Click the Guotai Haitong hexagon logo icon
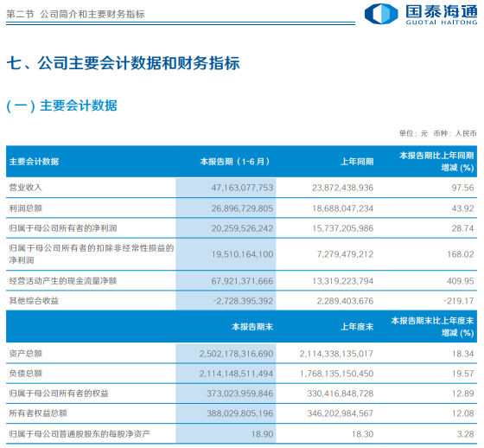The image size is (484, 448). click(381, 14)
